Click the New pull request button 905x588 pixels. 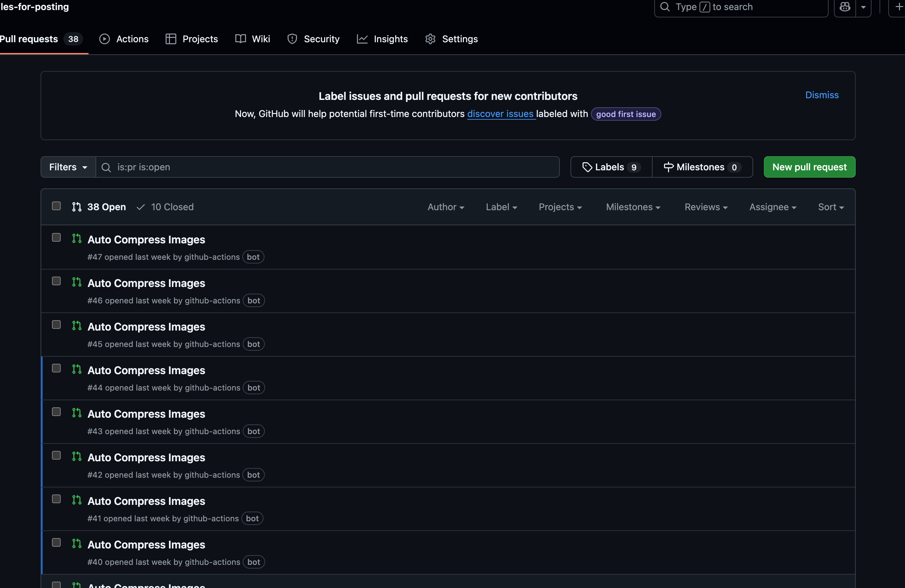click(x=809, y=167)
